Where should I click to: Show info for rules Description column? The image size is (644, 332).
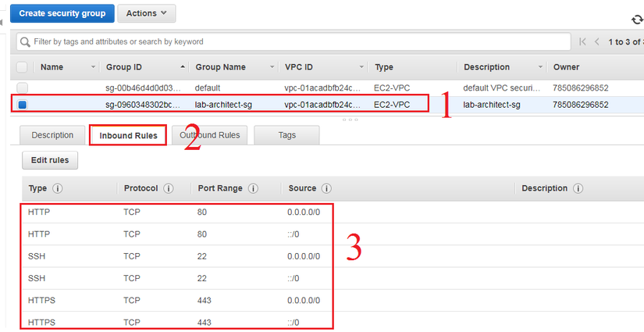[x=578, y=188]
